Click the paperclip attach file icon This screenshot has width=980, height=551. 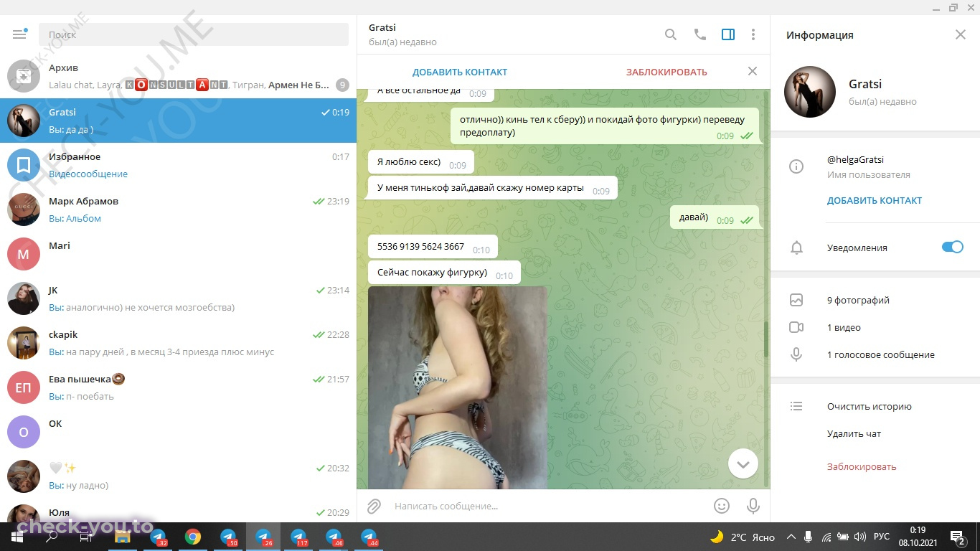tap(374, 506)
